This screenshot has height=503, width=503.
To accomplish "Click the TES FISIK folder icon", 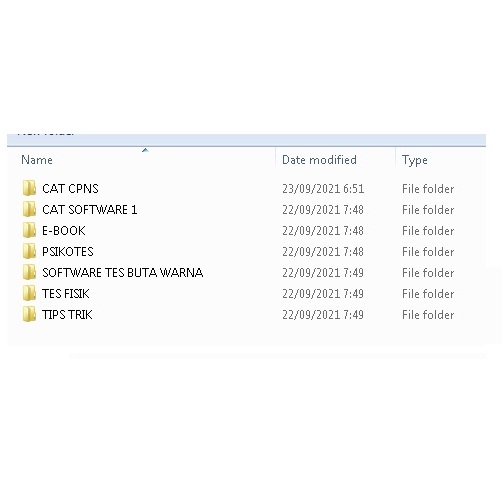I will pos(29,293).
